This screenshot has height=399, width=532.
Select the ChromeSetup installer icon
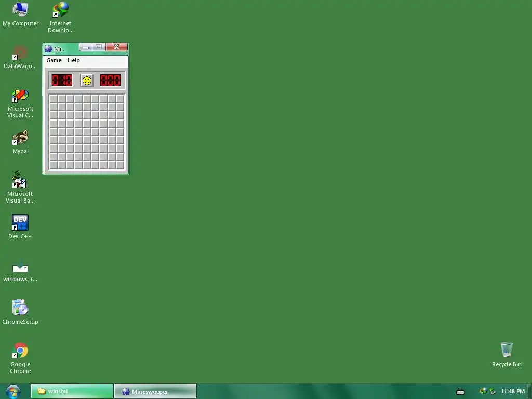coord(20,312)
